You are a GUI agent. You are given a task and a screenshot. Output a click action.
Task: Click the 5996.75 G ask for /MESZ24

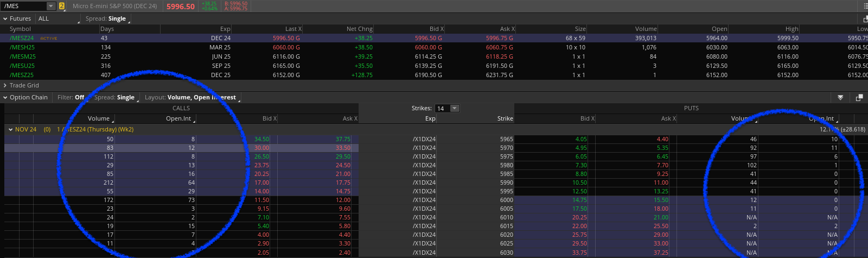point(499,38)
